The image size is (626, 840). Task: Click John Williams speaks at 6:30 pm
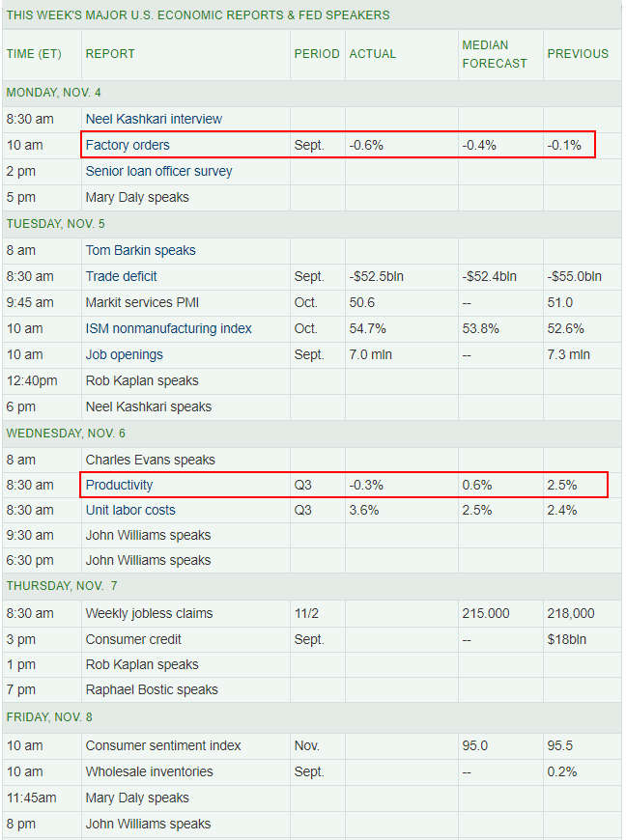(148, 560)
